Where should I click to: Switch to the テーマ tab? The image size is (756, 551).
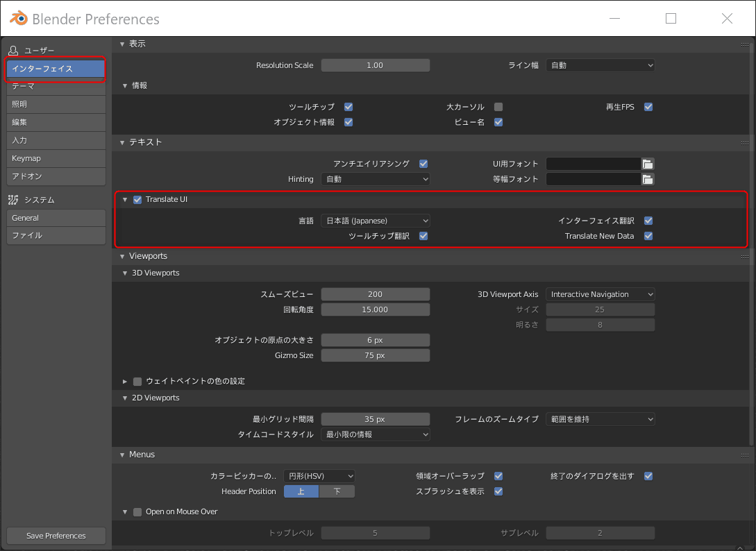coord(56,87)
